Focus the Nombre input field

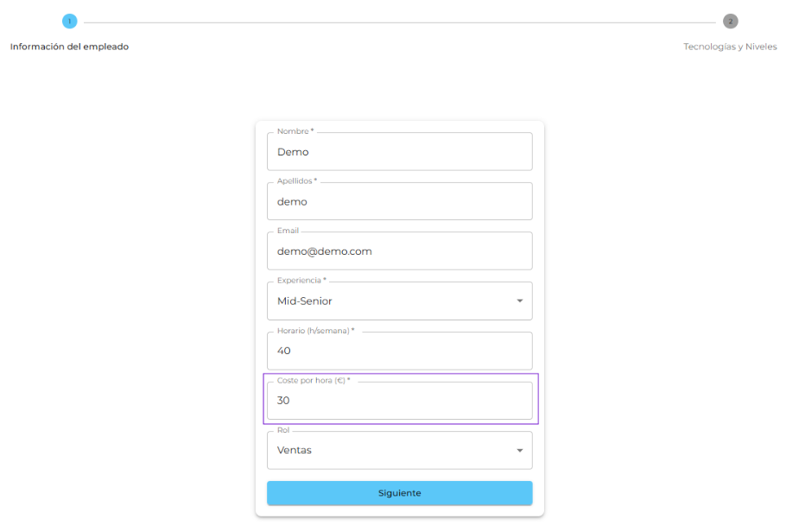pyautogui.click(x=399, y=152)
